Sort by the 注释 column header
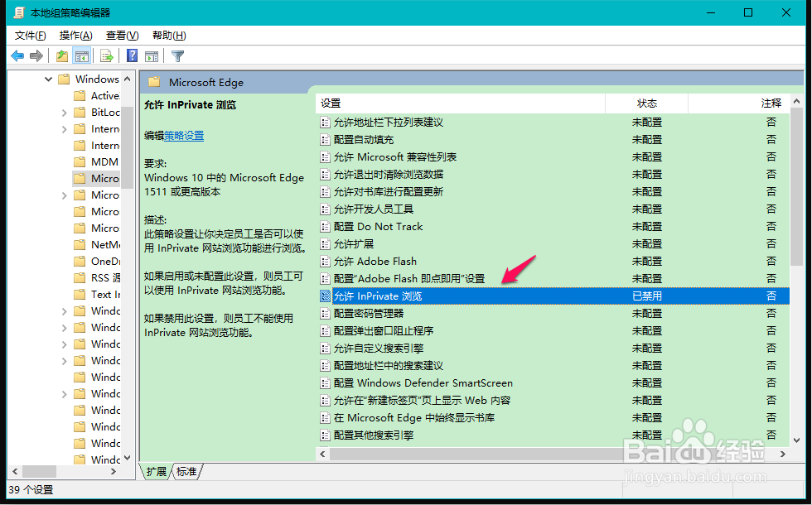The width and height of the screenshot is (812, 505). [x=739, y=103]
